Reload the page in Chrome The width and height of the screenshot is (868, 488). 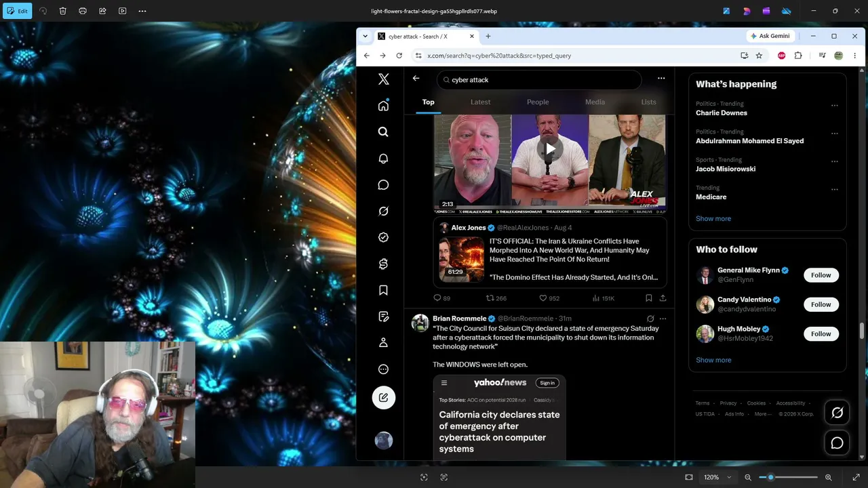click(x=399, y=56)
